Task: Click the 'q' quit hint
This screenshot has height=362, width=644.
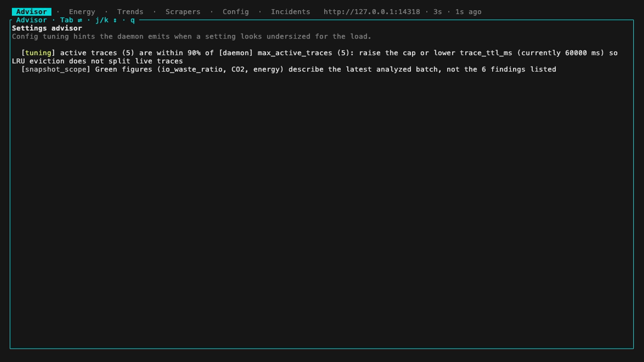Action: click(x=133, y=20)
